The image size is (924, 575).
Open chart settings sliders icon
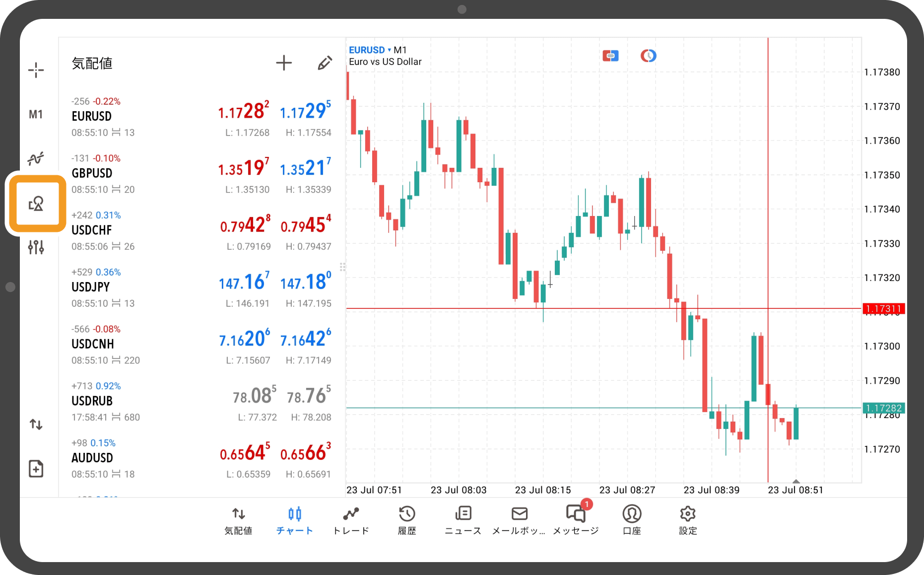click(36, 247)
